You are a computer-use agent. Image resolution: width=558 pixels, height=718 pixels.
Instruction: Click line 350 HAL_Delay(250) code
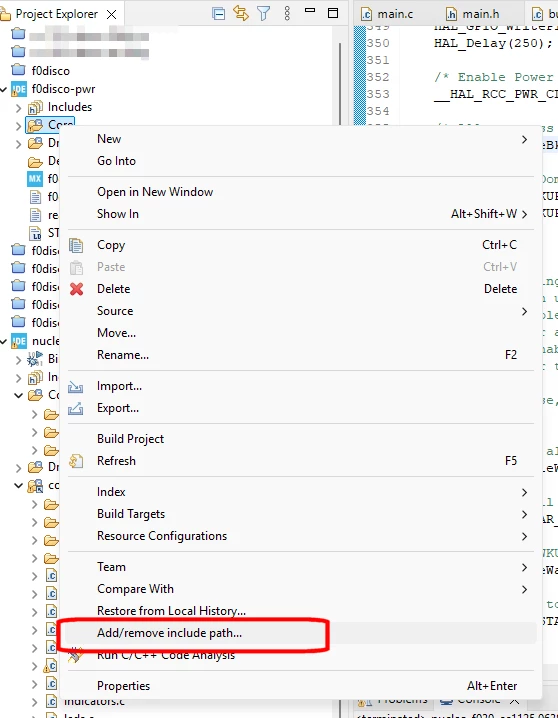(493, 44)
